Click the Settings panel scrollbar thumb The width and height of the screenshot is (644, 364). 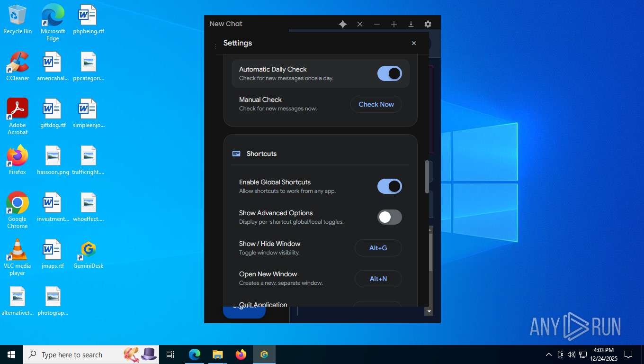click(x=427, y=177)
